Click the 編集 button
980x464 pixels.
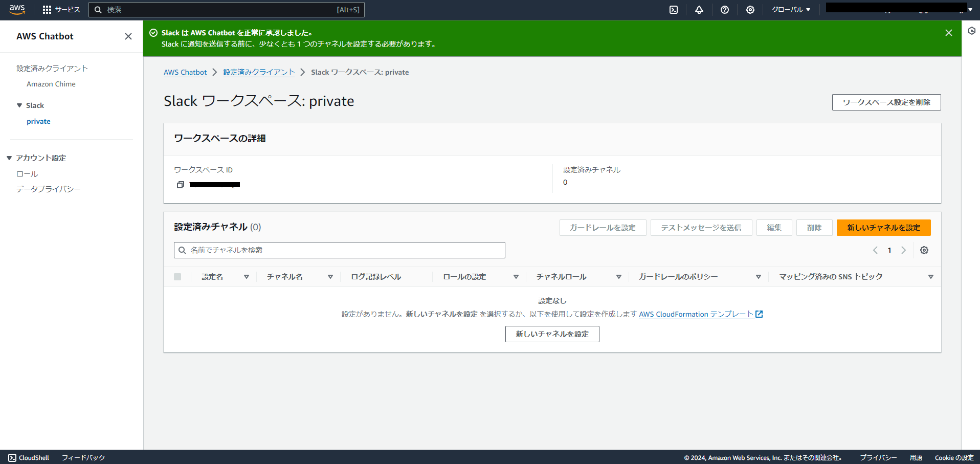pyautogui.click(x=774, y=228)
